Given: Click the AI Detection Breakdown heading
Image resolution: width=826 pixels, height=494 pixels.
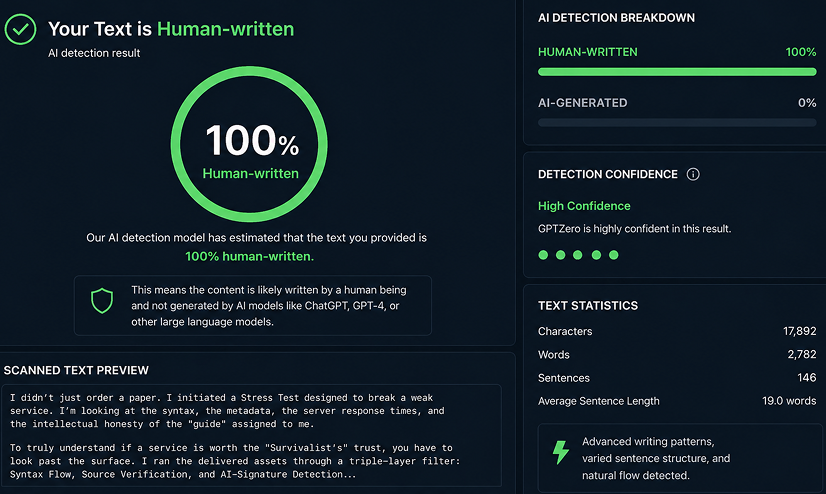Looking at the screenshot, I should tap(616, 18).
